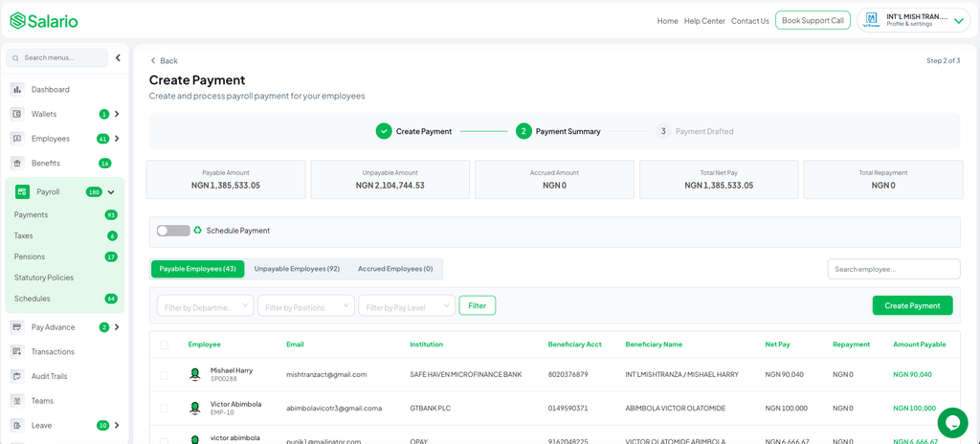Click the green Payroll icon
This screenshot has height=444, width=980.
(x=23, y=192)
